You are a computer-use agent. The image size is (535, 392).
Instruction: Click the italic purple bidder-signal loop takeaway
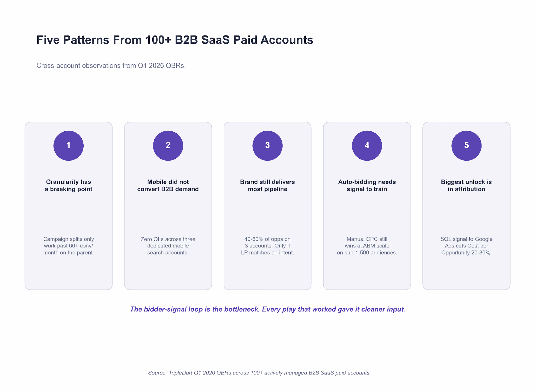click(267, 309)
